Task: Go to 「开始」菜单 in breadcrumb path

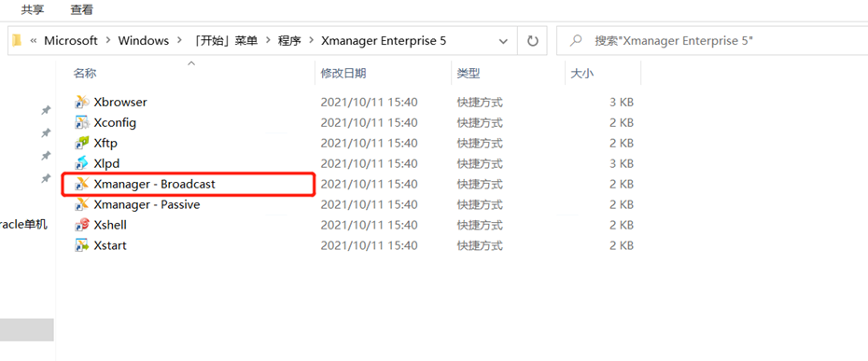Action: (225, 40)
